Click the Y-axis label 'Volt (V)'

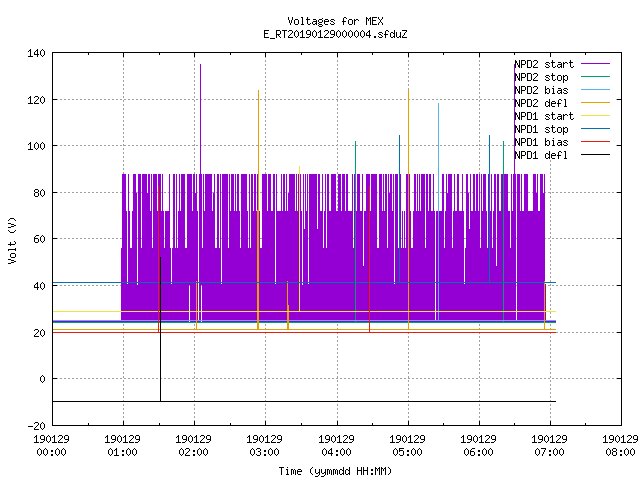[x=12, y=240]
